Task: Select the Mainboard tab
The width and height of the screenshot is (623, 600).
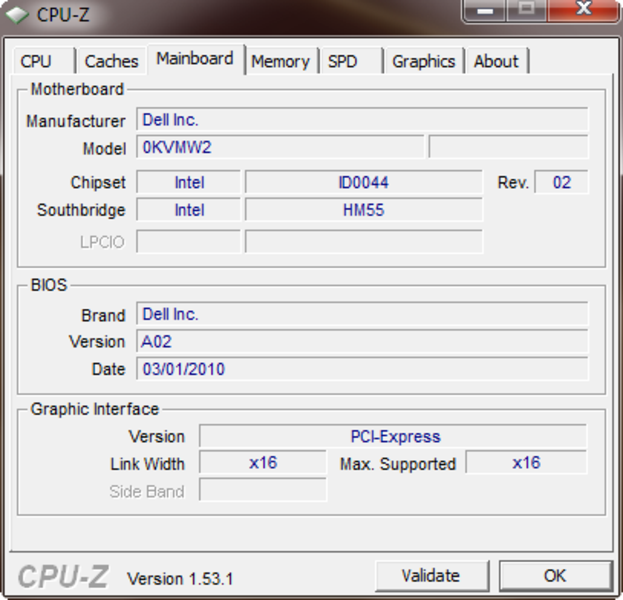Action: point(195,59)
